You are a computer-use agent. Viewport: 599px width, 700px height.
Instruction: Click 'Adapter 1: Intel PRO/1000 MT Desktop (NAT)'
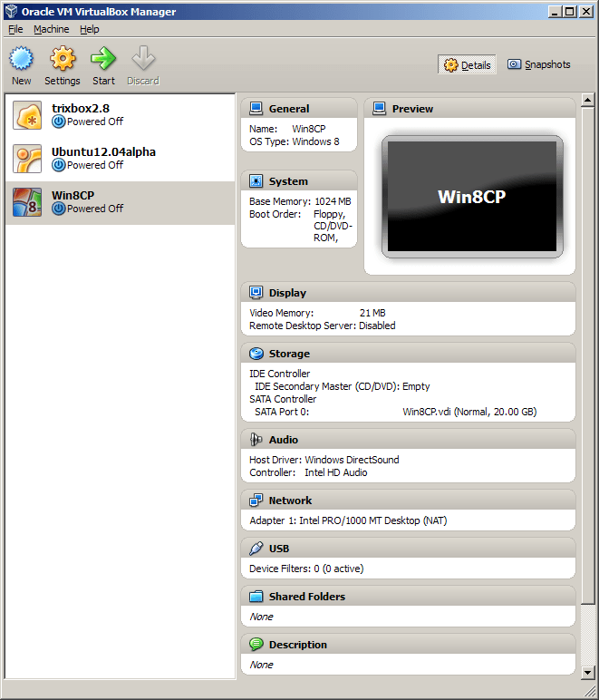[348, 520]
